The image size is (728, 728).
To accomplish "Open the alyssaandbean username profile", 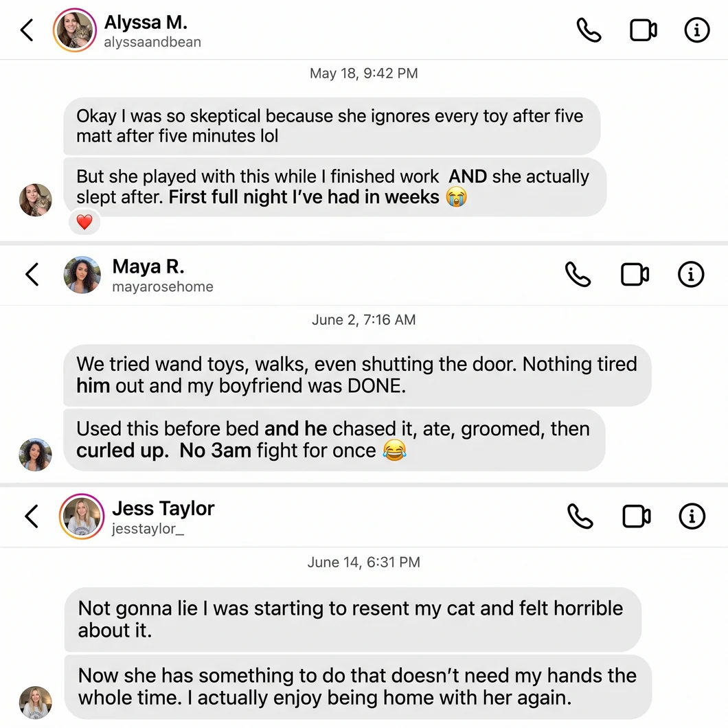I will [152, 43].
